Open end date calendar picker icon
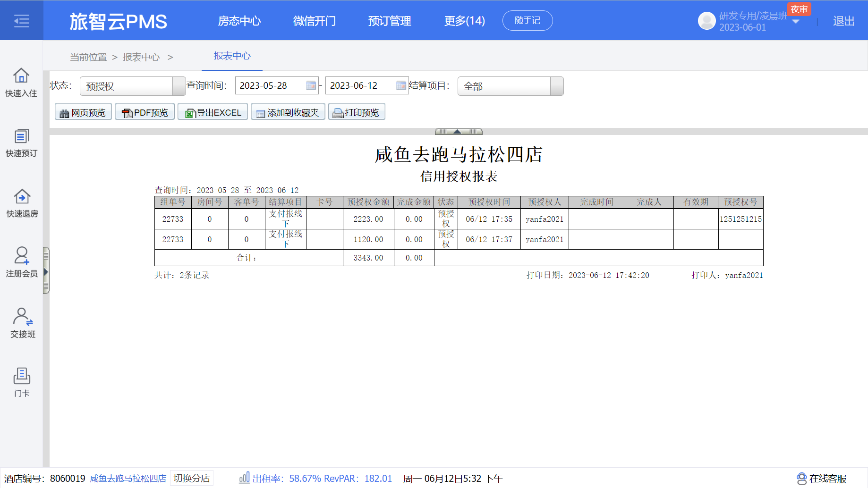 (x=401, y=85)
